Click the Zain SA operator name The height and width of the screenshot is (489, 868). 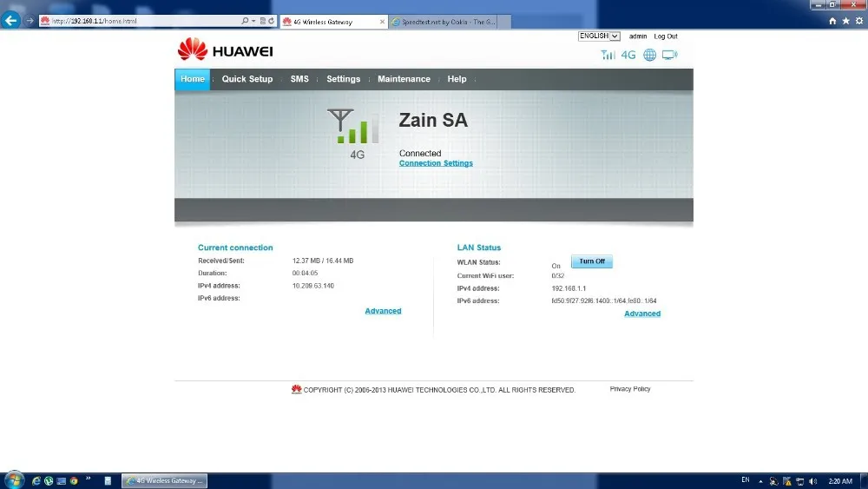(x=433, y=120)
